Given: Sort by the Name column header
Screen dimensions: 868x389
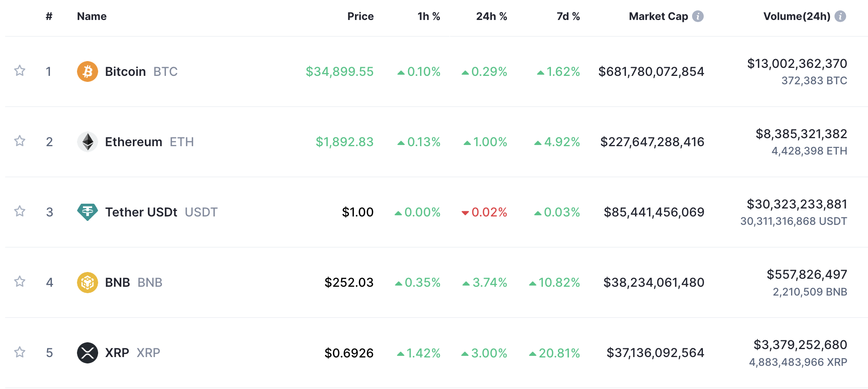Looking at the screenshot, I should [x=92, y=16].
